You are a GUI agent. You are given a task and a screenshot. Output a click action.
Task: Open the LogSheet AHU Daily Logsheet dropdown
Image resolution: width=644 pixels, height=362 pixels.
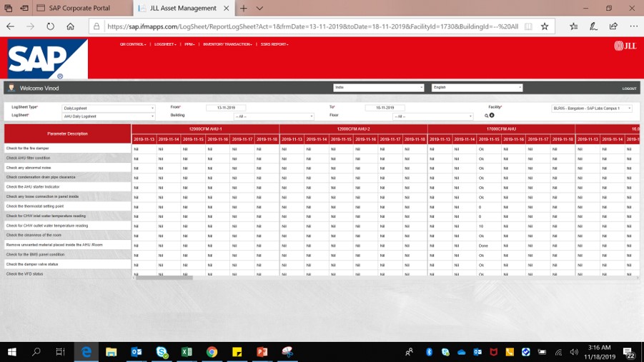click(109, 116)
